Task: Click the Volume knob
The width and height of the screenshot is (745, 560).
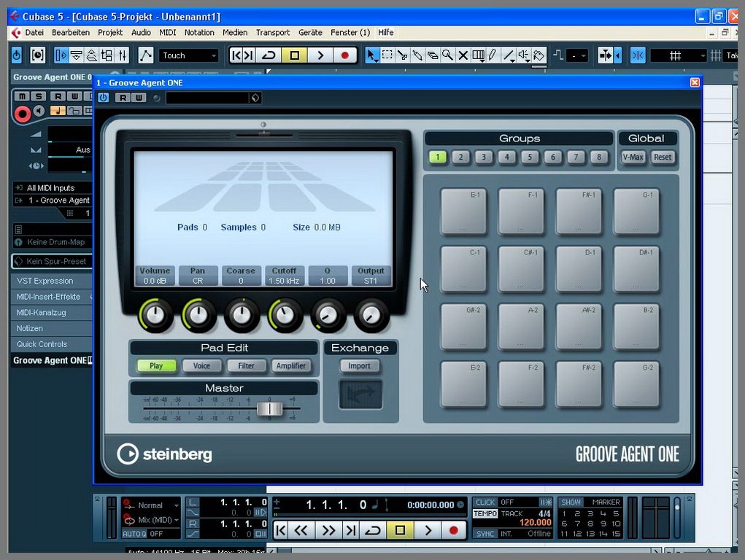Action: point(155,315)
